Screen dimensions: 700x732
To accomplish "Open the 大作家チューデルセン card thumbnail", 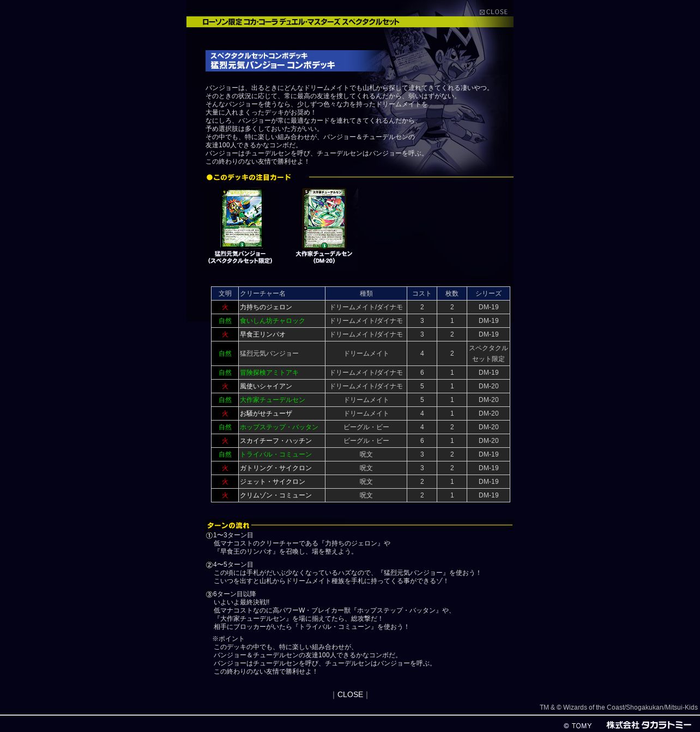I will (x=324, y=218).
